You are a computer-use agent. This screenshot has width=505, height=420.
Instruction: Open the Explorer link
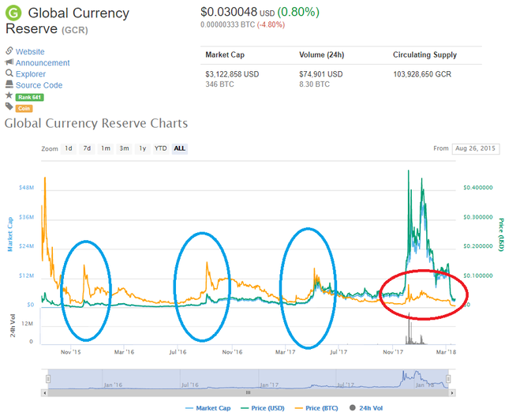(x=31, y=74)
